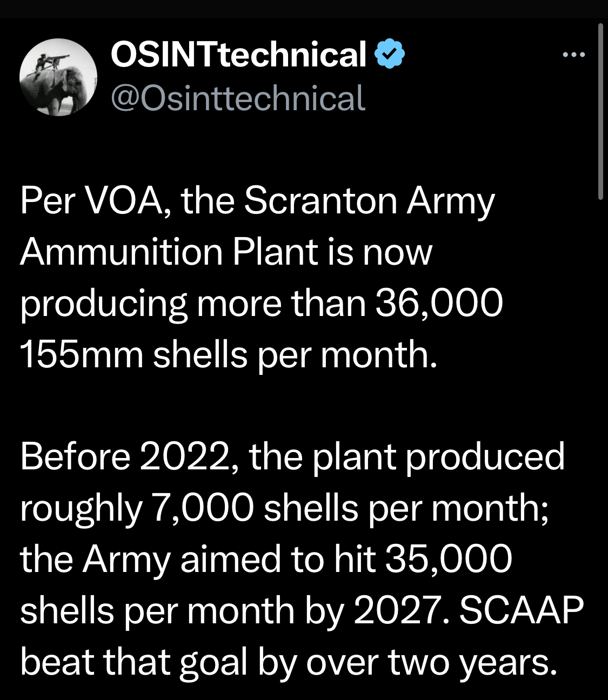This screenshot has height=700, width=608.
Task: Open the @Osinttechnical handle link
Action: (238, 98)
